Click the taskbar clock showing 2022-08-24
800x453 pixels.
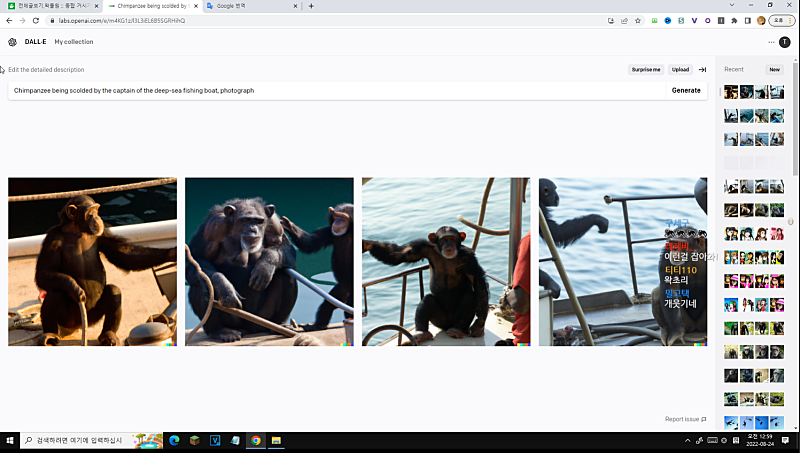760,440
